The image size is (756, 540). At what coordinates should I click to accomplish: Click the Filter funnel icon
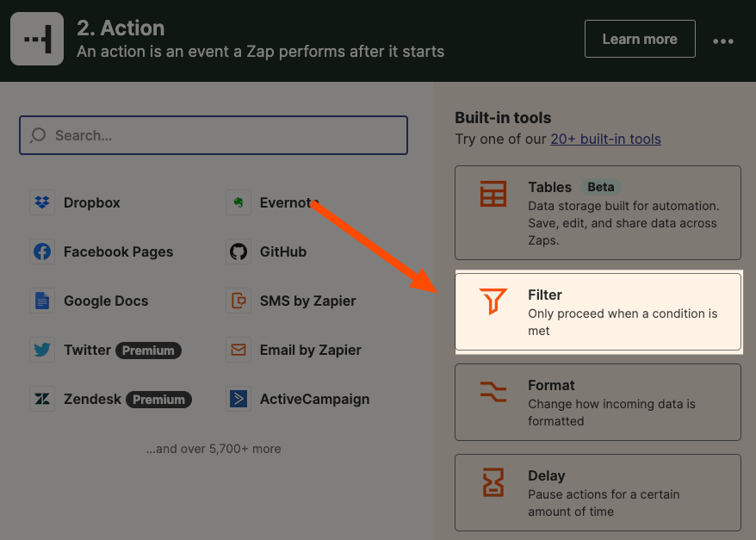pyautogui.click(x=493, y=301)
